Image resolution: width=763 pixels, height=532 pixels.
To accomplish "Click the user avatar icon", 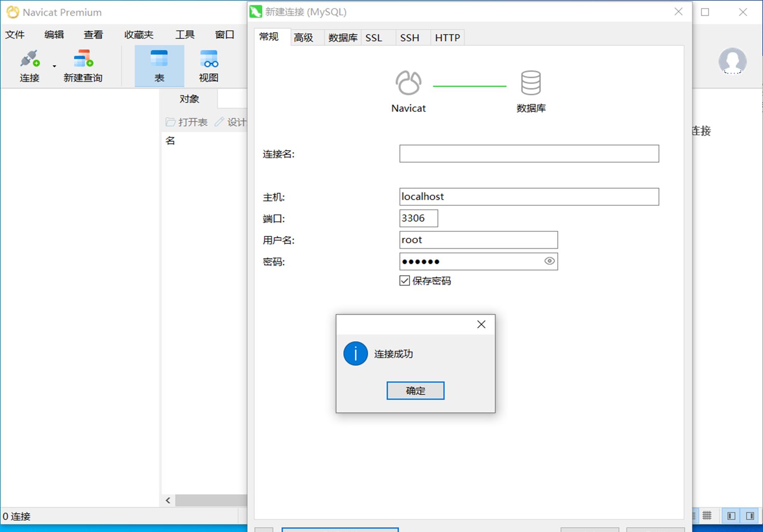I will point(732,61).
